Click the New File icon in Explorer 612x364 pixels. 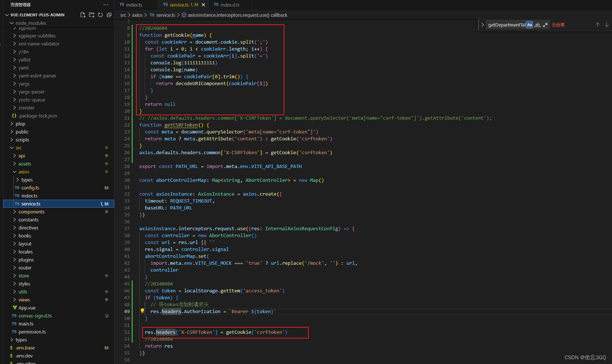click(83, 15)
